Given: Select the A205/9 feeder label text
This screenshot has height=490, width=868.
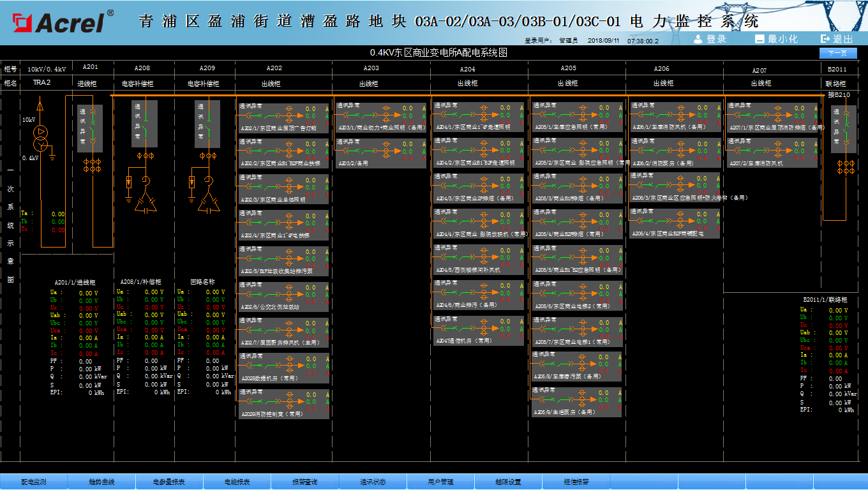Looking at the screenshot, I should tap(565, 412).
